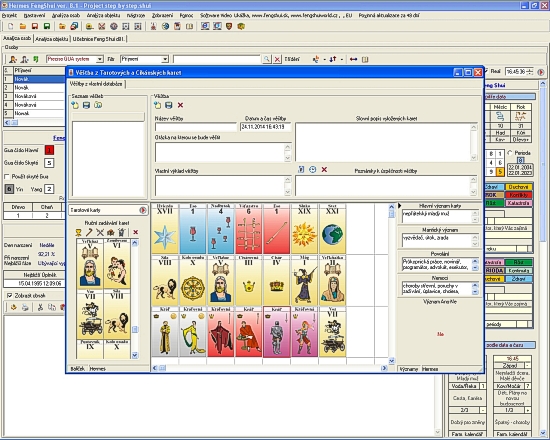Click time spinner next to Real field
The height and width of the screenshot is (440, 550).
pyautogui.click(x=530, y=72)
